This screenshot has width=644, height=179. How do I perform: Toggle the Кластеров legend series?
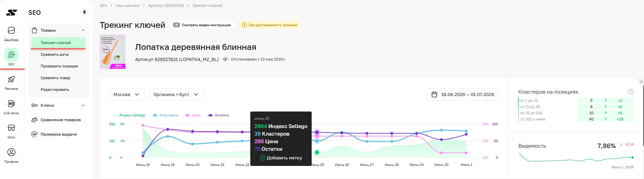tap(165, 115)
